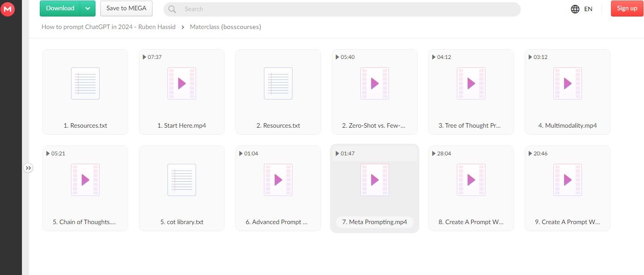Click the globe language icon

pyautogui.click(x=575, y=9)
